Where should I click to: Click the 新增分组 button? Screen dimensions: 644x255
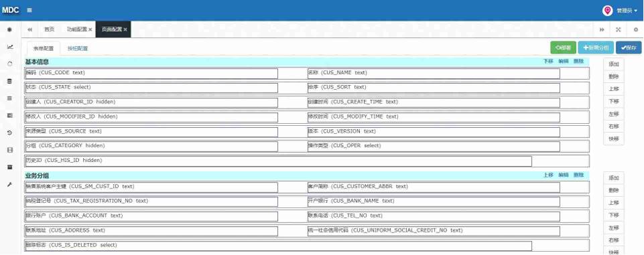click(596, 48)
